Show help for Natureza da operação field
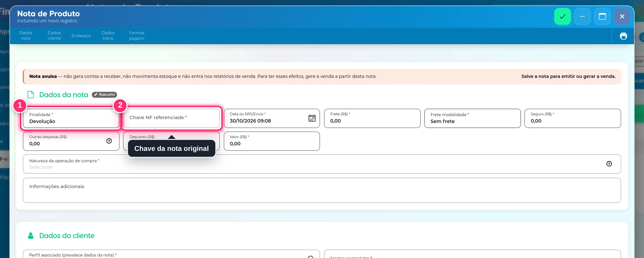The image size is (644, 258). pyautogui.click(x=609, y=163)
